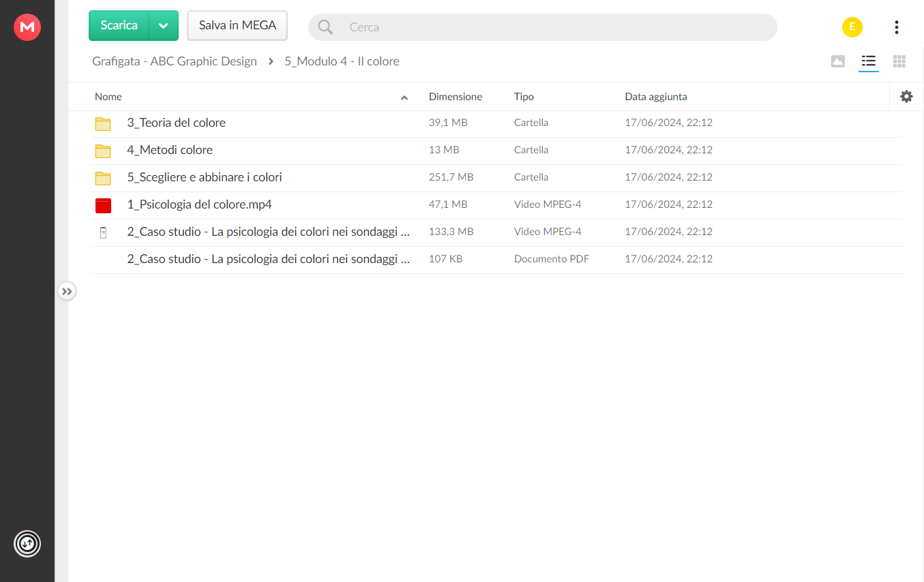
Task: Switch to image preview view icon
Action: pos(838,61)
